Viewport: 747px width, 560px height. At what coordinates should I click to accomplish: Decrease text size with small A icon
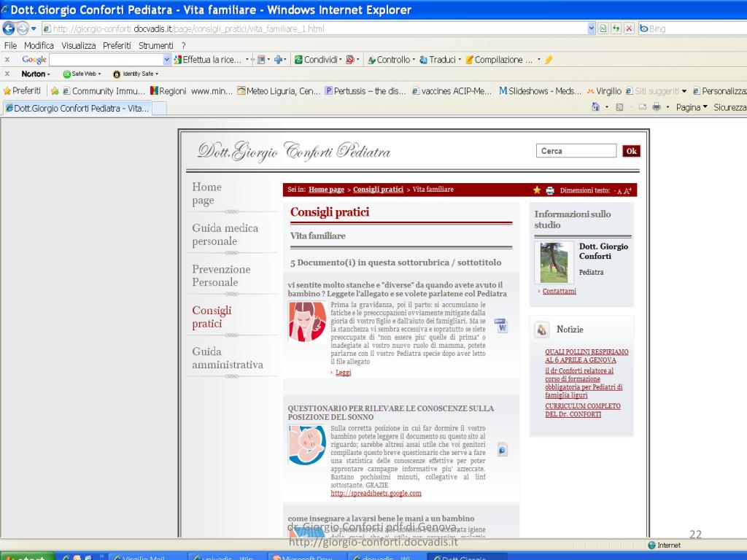click(x=619, y=192)
